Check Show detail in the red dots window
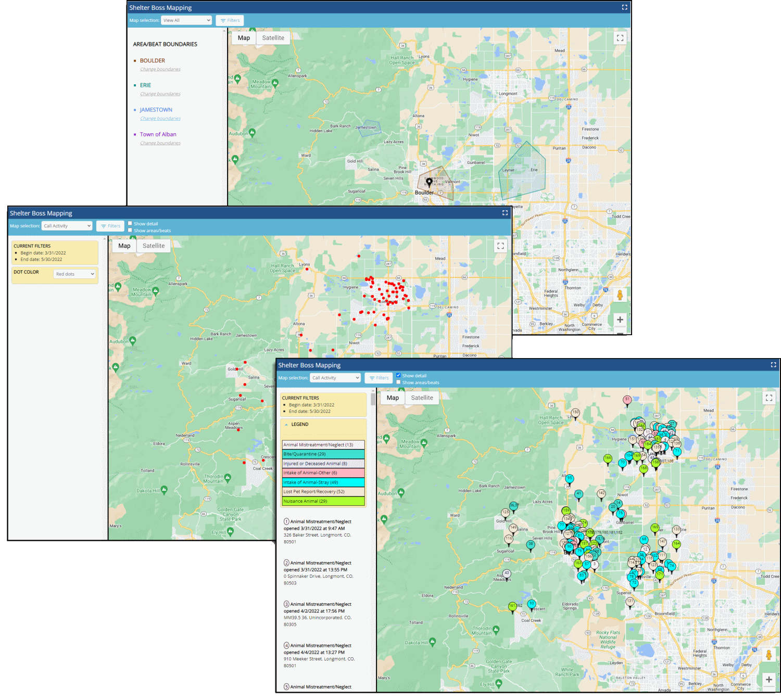 click(130, 223)
